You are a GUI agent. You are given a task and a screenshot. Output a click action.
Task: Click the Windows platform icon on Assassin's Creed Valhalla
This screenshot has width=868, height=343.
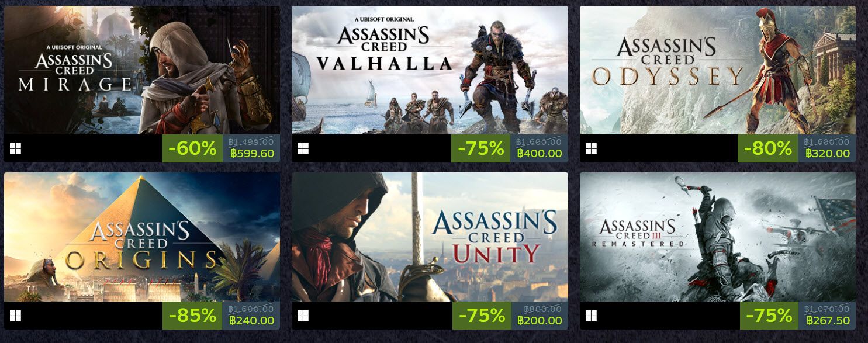(x=303, y=150)
